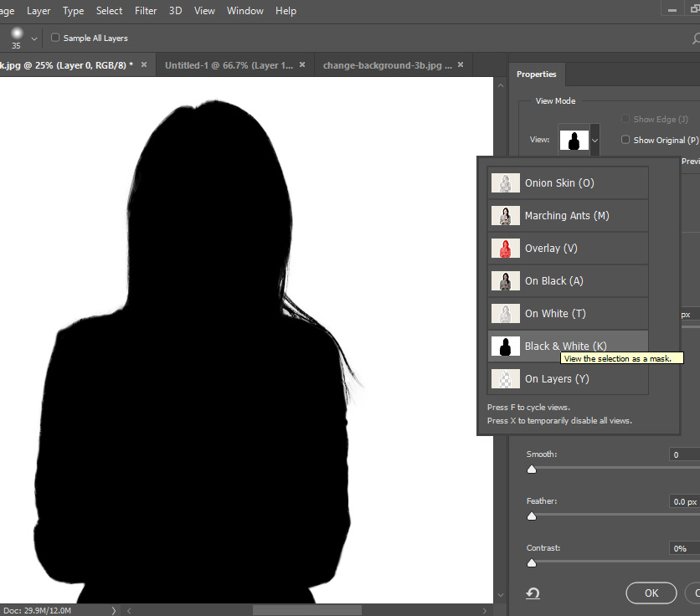Pick the red Overlay view icon
Screen dimensions: 700x616
click(505, 249)
